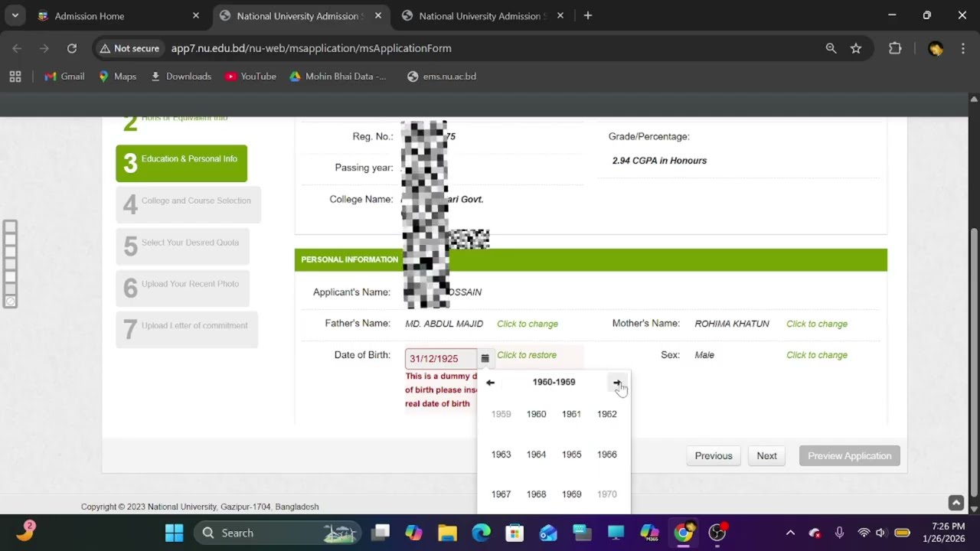Select year 1962 in the picker
980x551 pixels.
click(x=606, y=414)
